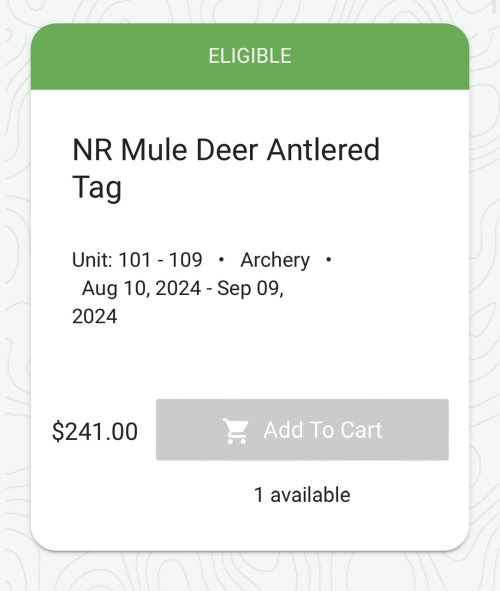Screen dimensions: 500x591
Task: Click the Sep 09 end date text
Action: (250, 289)
